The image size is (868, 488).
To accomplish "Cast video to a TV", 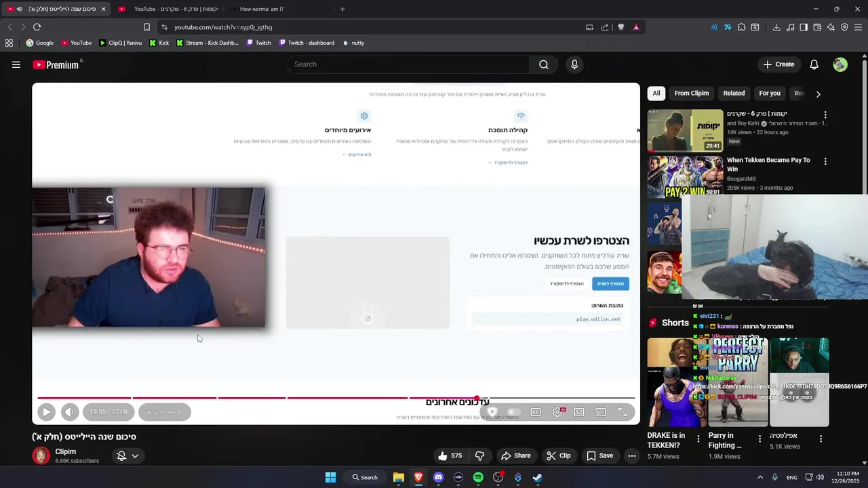I will (601, 411).
